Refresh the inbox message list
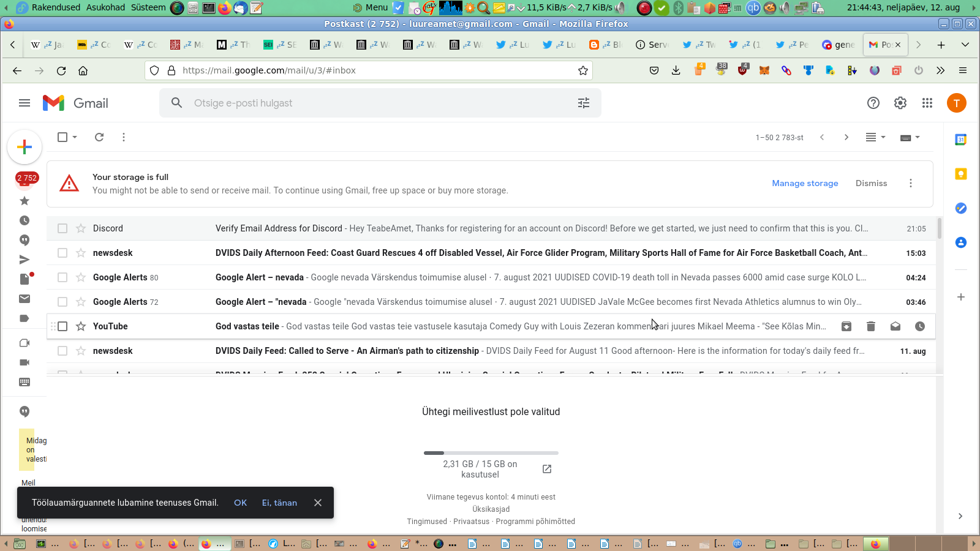980x551 pixels. (x=99, y=137)
